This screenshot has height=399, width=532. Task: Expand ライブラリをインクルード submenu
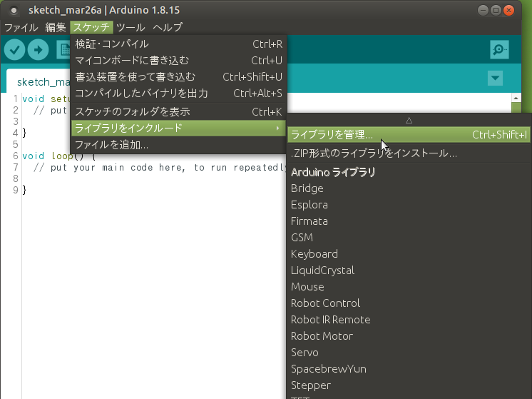coord(178,128)
